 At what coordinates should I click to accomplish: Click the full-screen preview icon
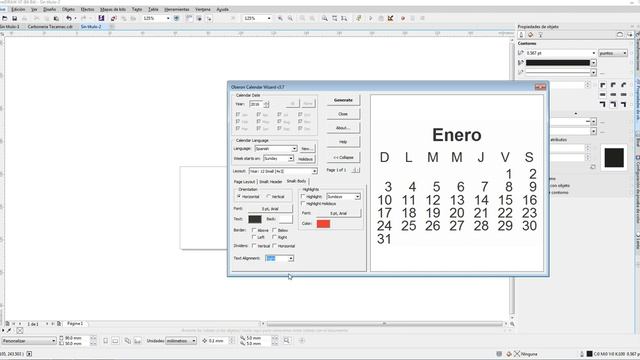[x=176, y=18]
